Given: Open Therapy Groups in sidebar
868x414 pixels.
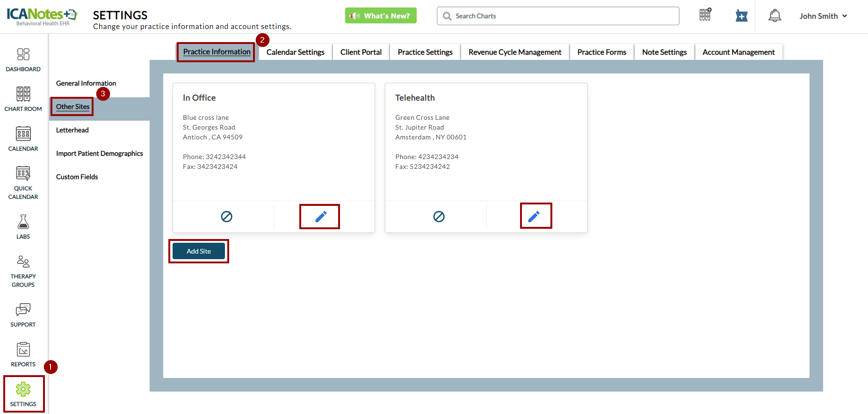Looking at the screenshot, I should [23, 271].
